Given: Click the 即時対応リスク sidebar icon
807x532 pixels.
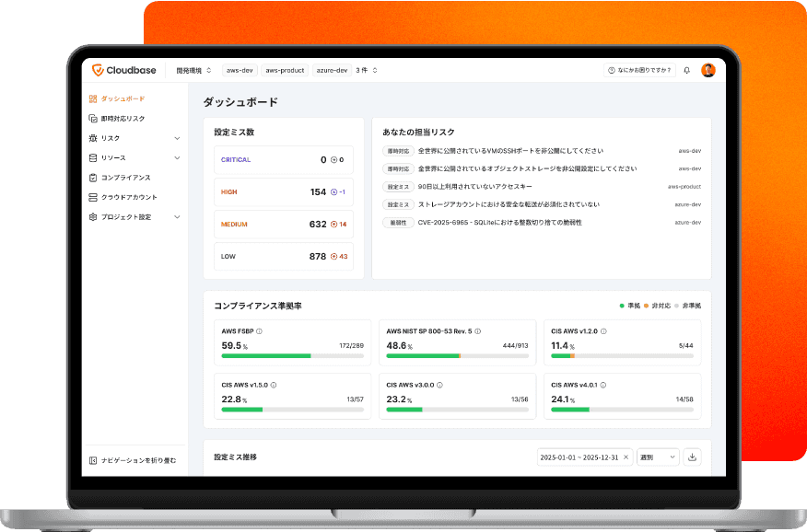Looking at the screenshot, I should [x=93, y=118].
